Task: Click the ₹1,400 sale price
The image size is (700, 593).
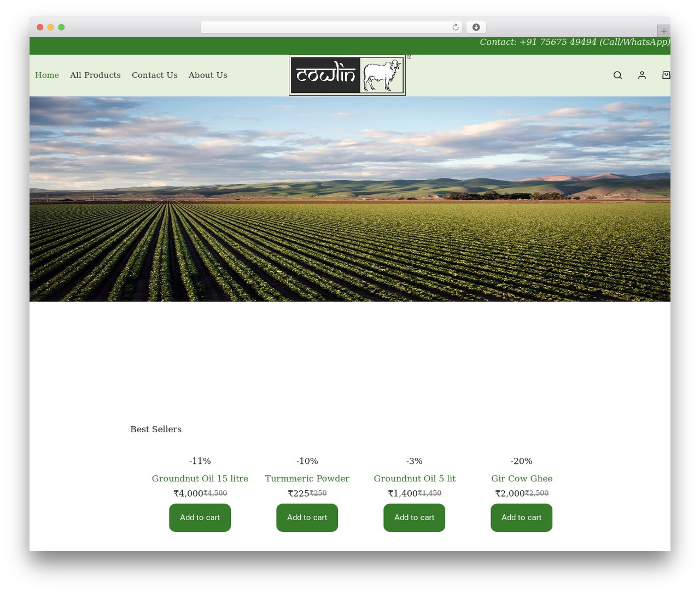Action: 402,493
